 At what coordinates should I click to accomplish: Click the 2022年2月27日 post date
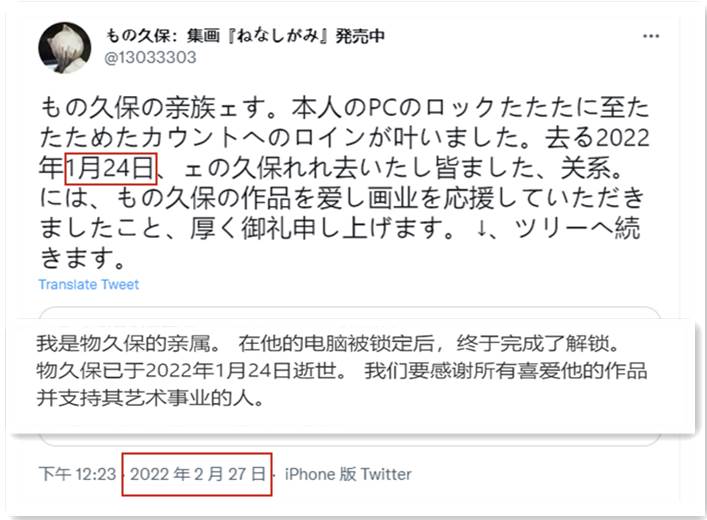tap(197, 474)
